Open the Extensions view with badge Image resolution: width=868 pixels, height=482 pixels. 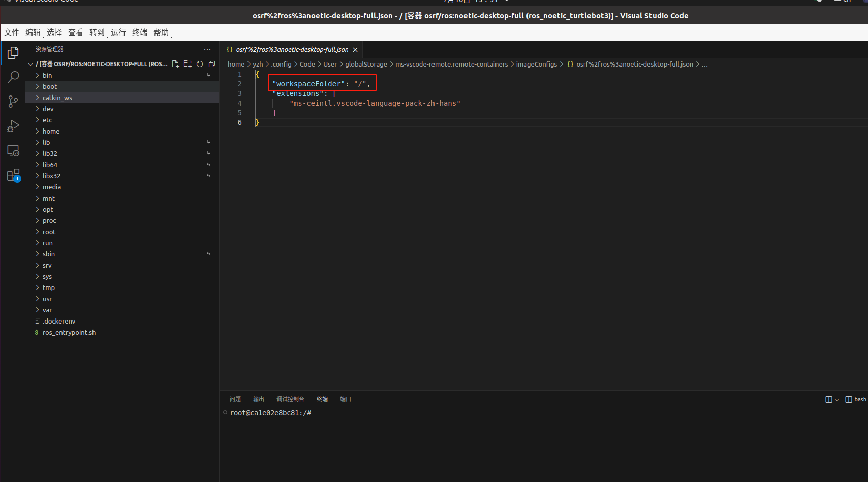pyautogui.click(x=13, y=175)
